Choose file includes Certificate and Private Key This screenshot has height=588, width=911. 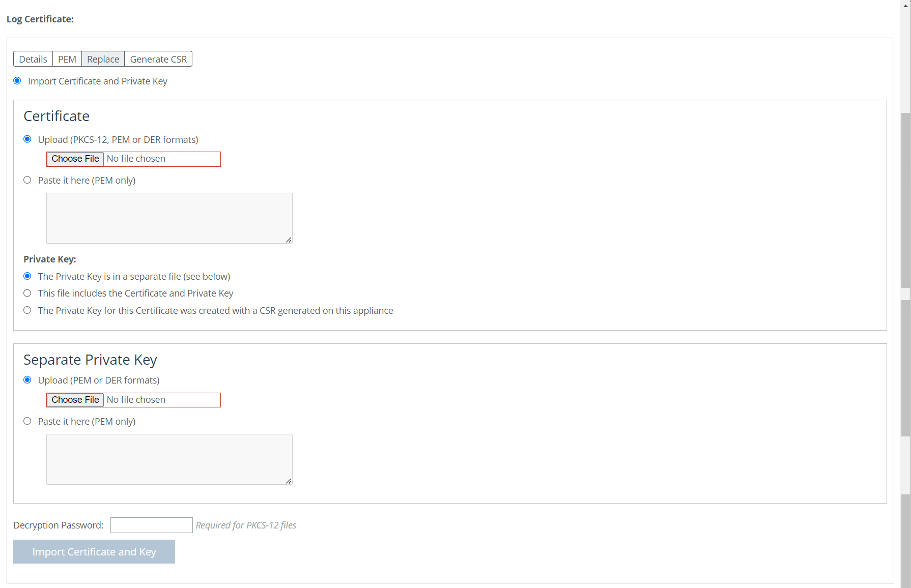[27, 293]
